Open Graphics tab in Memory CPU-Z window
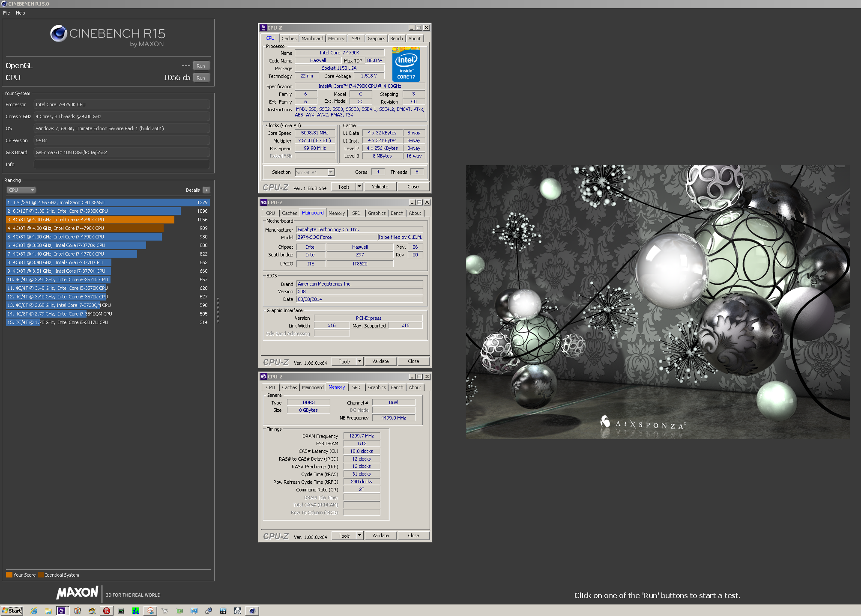 pos(377,387)
